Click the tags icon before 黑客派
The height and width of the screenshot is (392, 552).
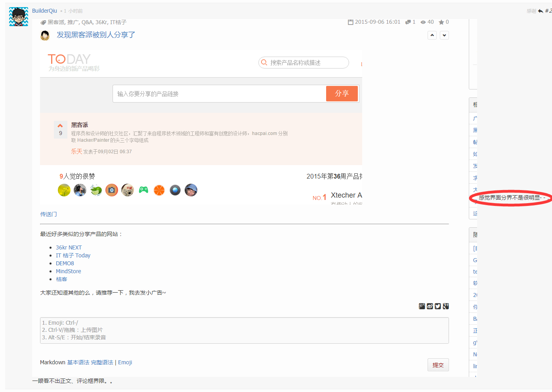[x=43, y=22]
